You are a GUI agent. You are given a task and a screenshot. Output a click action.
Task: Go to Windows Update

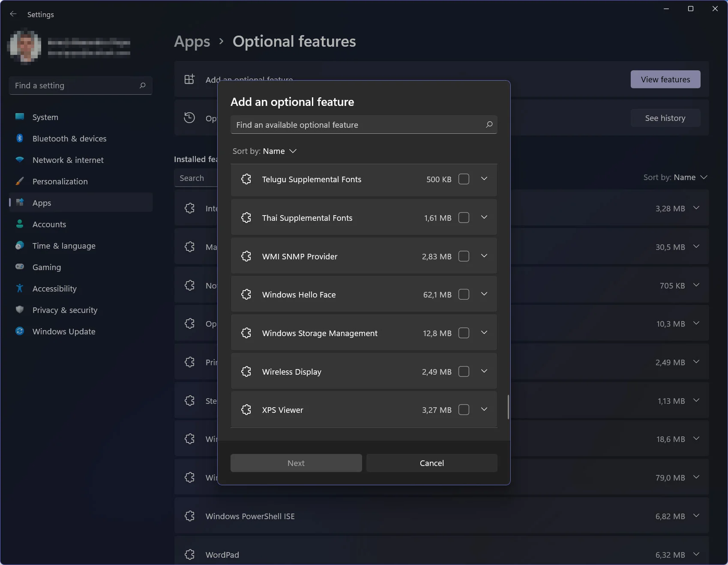click(x=81, y=331)
